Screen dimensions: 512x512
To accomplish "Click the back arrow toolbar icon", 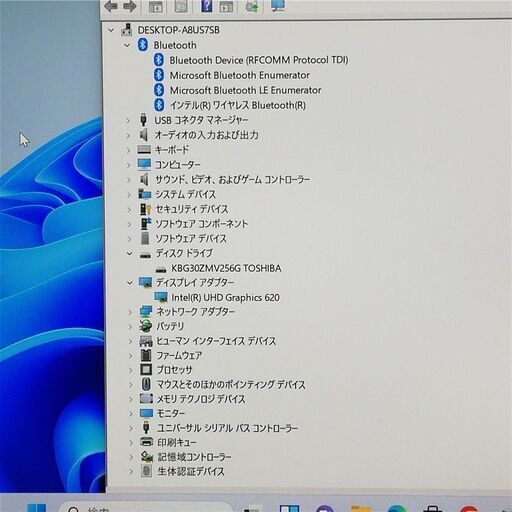I will pyautogui.click(x=111, y=6).
